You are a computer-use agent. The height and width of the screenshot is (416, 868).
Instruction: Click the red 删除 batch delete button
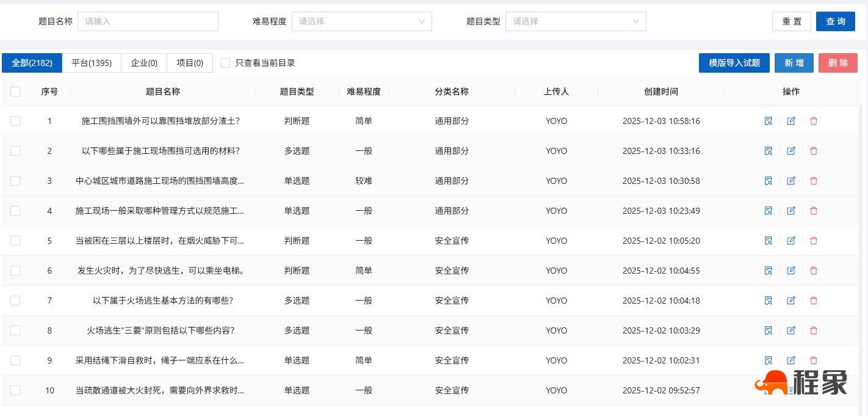pyautogui.click(x=837, y=62)
